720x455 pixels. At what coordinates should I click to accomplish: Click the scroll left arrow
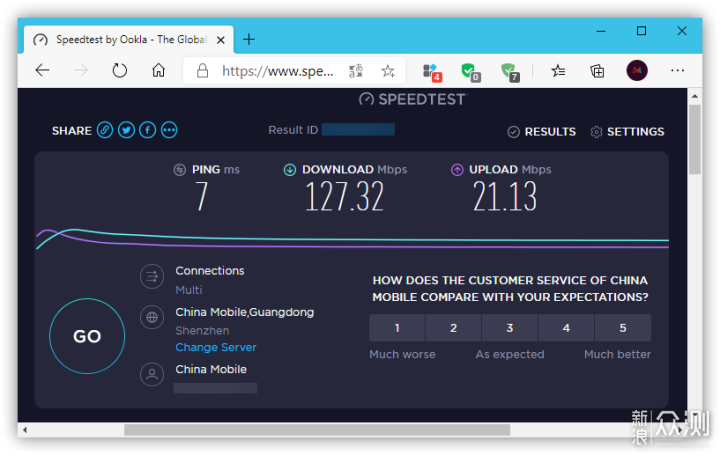pyautogui.click(x=25, y=430)
